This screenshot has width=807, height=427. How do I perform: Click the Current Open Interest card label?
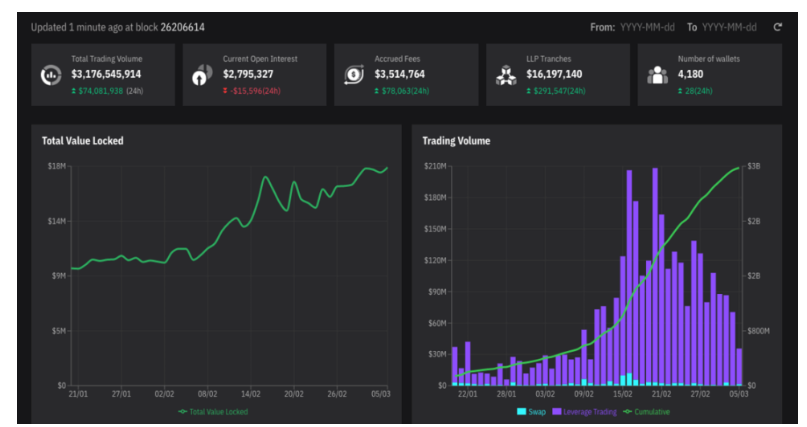tap(260, 59)
